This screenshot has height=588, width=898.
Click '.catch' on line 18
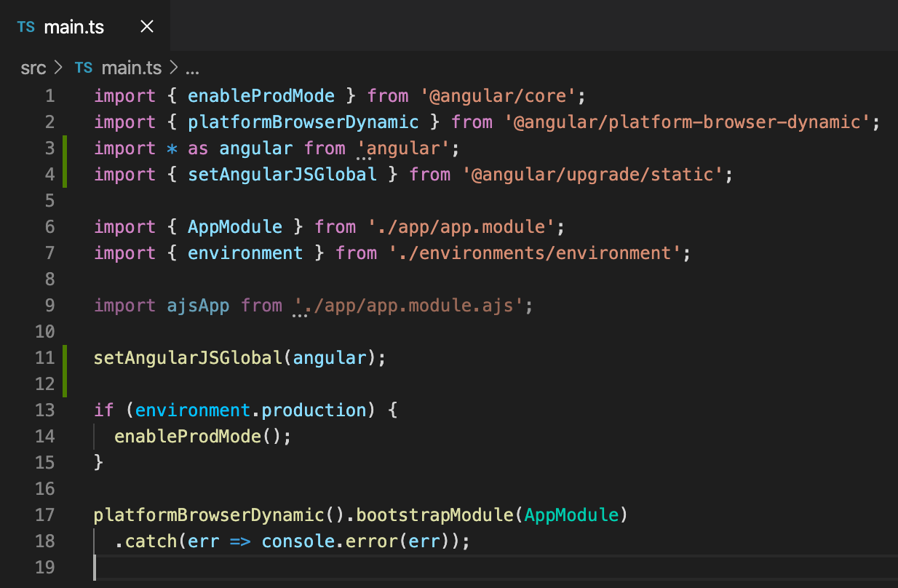click(x=146, y=541)
